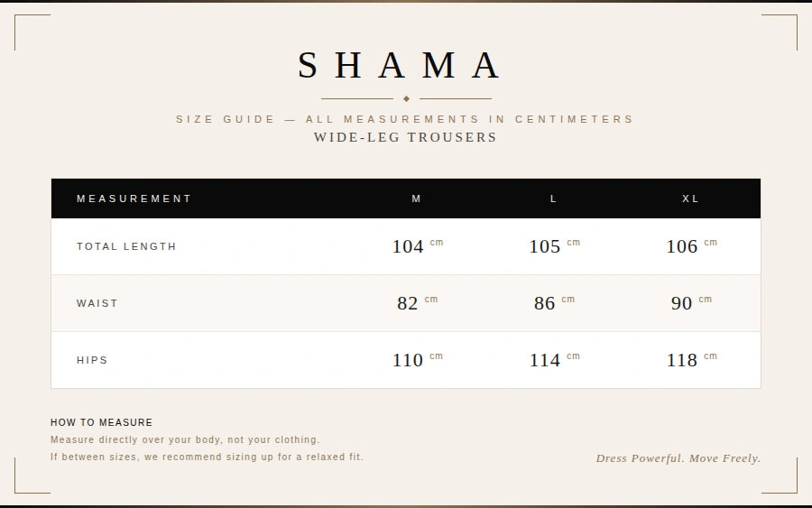The height and width of the screenshot is (508, 812).
Task: Click the 110 cm hips value
Action: [x=416, y=360]
